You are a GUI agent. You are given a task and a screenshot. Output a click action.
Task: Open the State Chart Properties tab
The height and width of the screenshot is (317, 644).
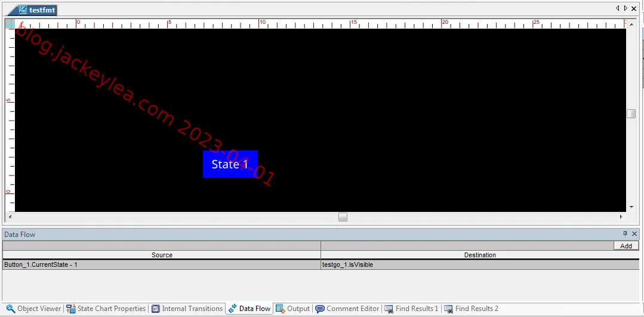(x=106, y=309)
